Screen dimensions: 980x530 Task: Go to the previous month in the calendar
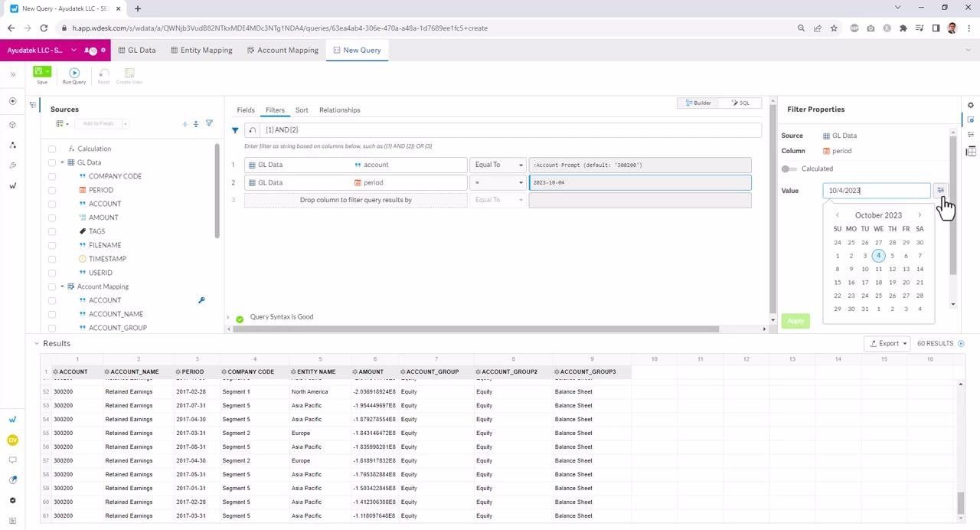(838, 215)
